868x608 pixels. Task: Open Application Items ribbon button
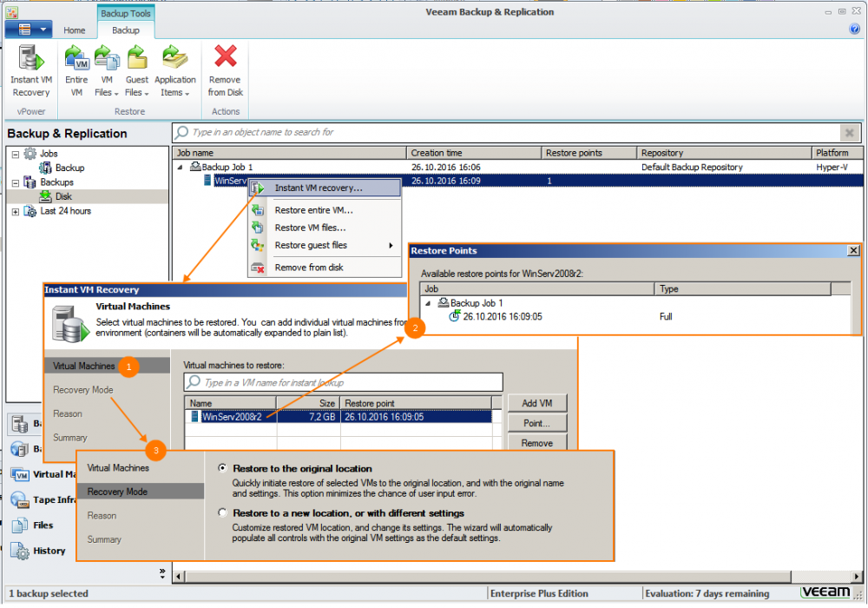(175, 72)
